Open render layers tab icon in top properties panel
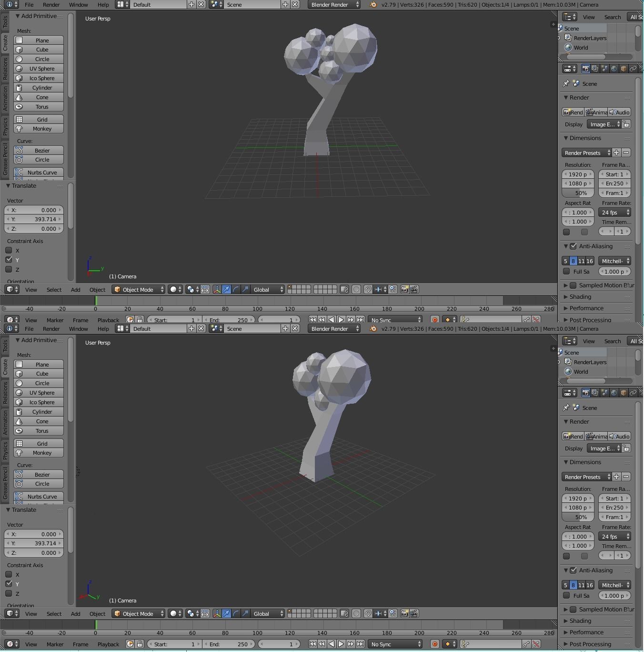Image resolution: width=644 pixels, height=652 pixels. click(x=595, y=69)
